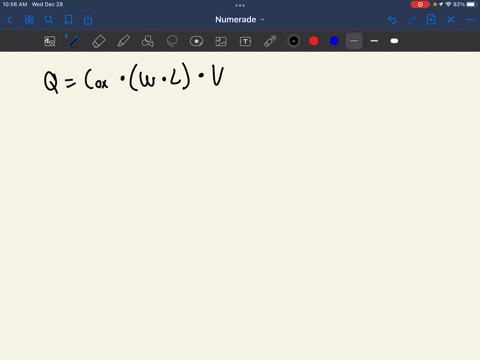Choose the red pen color
Viewport: 480px width, 360px height.
[x=314, y=41]
